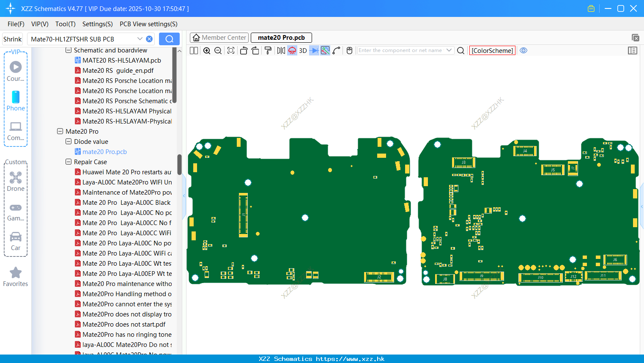Toggle the net routing display icon
Viewport: 644px width, 363px height.
point(325,50)
